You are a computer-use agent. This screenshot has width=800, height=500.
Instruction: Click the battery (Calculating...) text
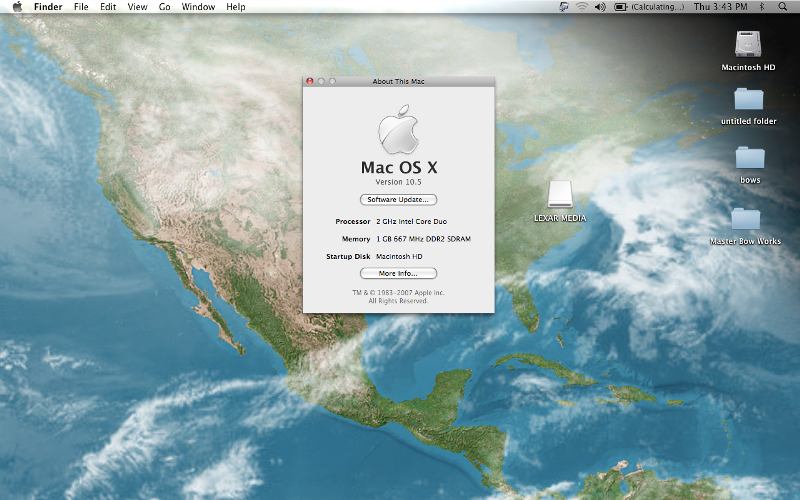point(658,7)
